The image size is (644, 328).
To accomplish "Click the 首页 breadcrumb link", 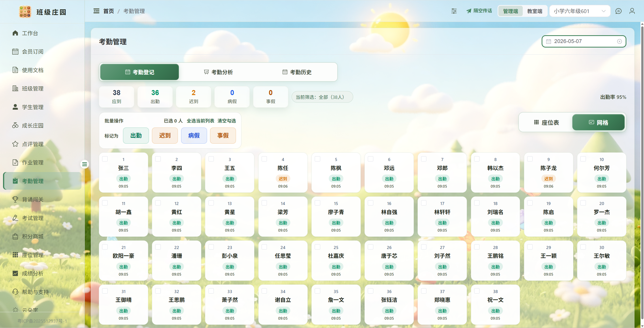I will coord(108,11).
